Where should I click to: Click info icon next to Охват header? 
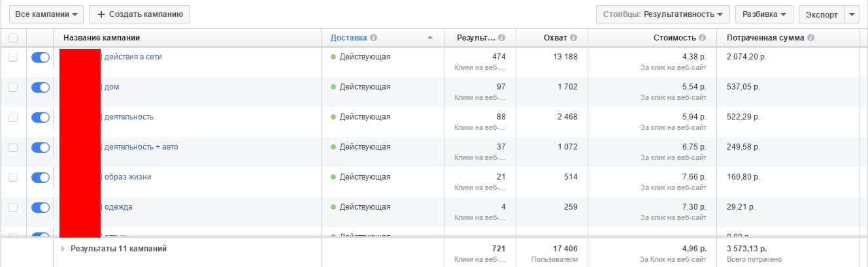point(573,38)
